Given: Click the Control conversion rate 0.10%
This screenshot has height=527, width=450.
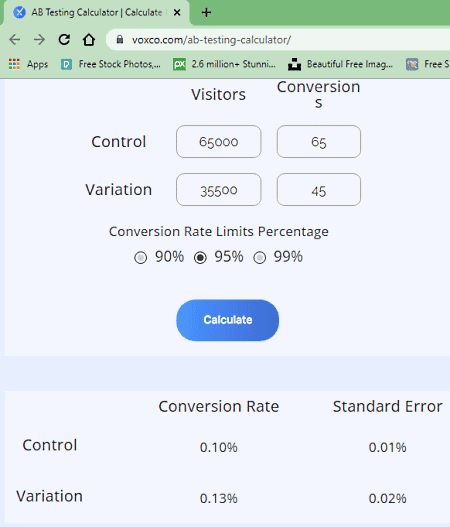Looking at the screenshot, I should [218, 447].
